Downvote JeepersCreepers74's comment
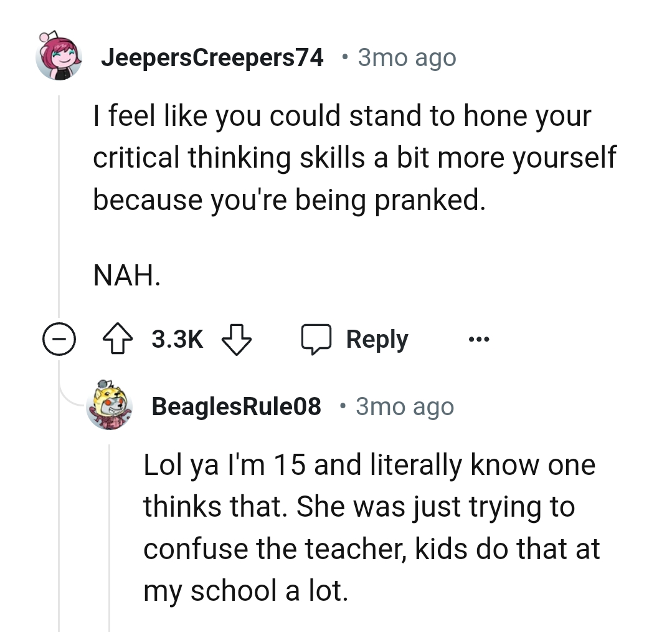This screenshot has width=672, height=632. point(236,340)
